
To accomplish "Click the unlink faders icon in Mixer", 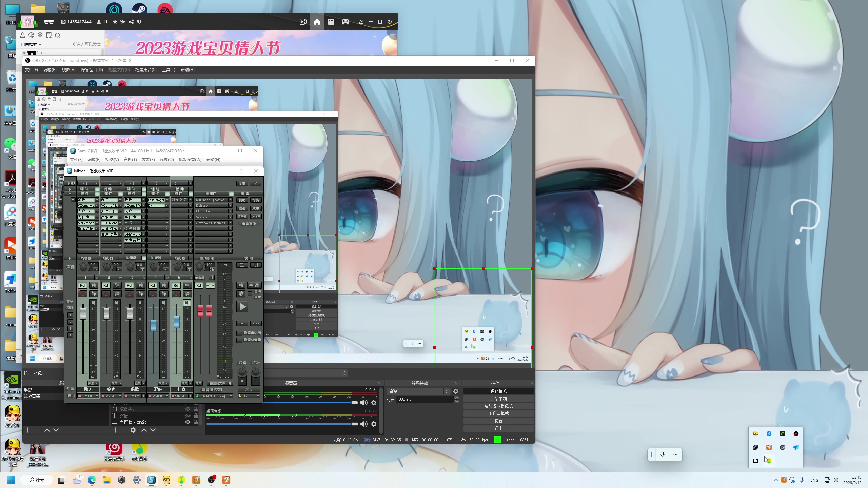I will pyautogui.click(x=256, y=323).
